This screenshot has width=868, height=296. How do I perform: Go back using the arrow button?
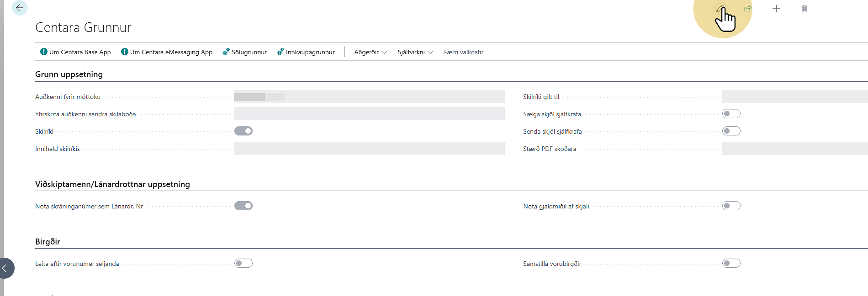(x=19, y=8)
